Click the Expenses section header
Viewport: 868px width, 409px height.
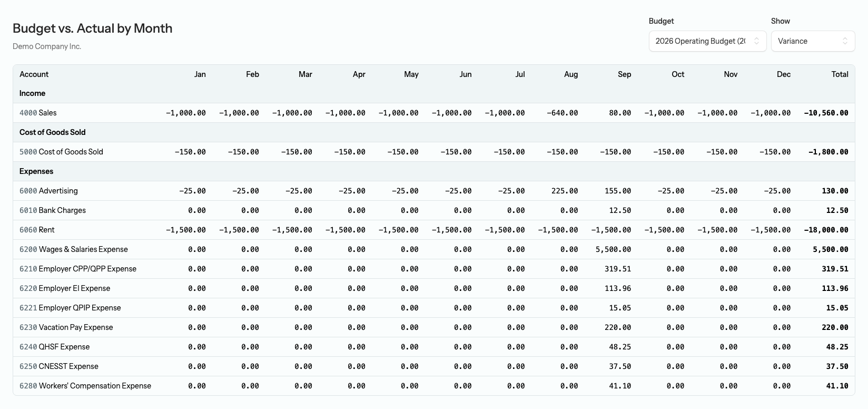coord(36,171)
